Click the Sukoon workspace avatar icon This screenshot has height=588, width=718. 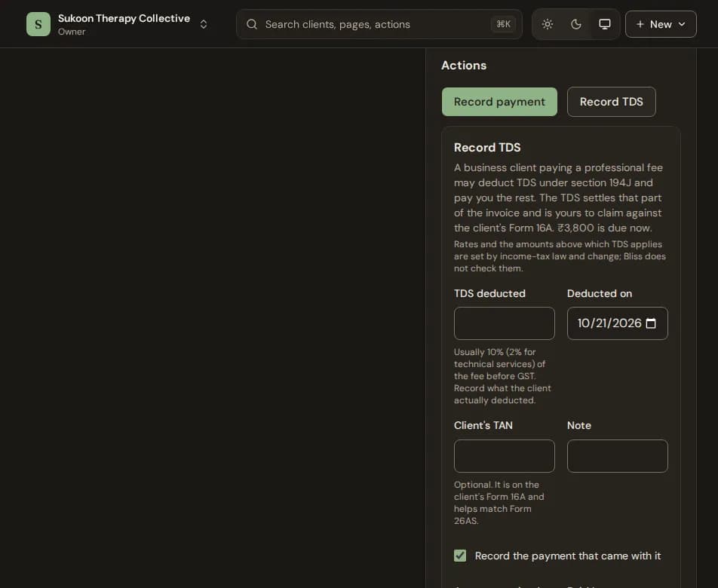pyautogui.click(x=38, y=24)
